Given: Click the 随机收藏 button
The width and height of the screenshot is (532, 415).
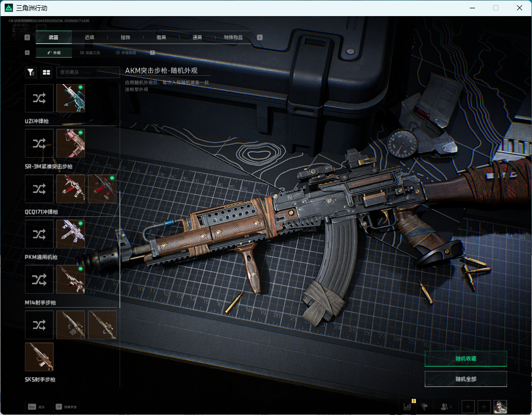Looking at the screenshot, I should [x=466, y=358].
